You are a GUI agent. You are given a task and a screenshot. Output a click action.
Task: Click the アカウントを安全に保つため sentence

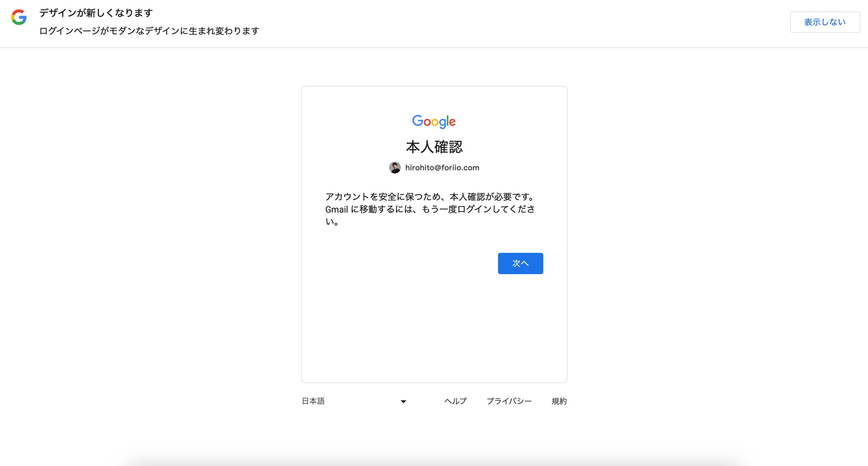pos(430,197)
